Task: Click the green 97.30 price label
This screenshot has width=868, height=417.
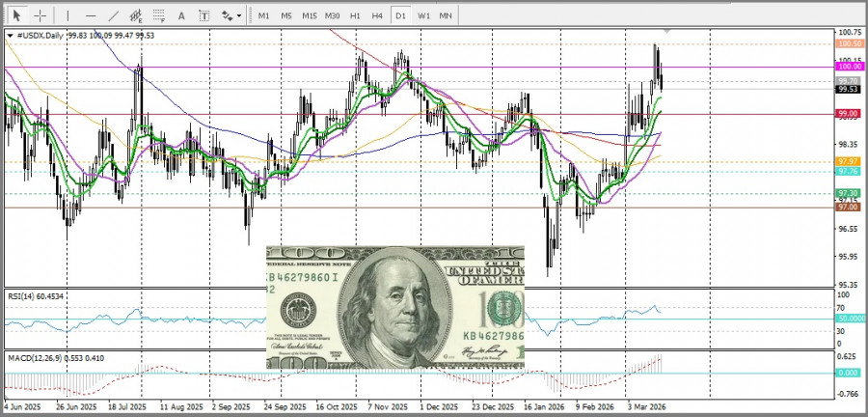Action: (x=849, y=193)
